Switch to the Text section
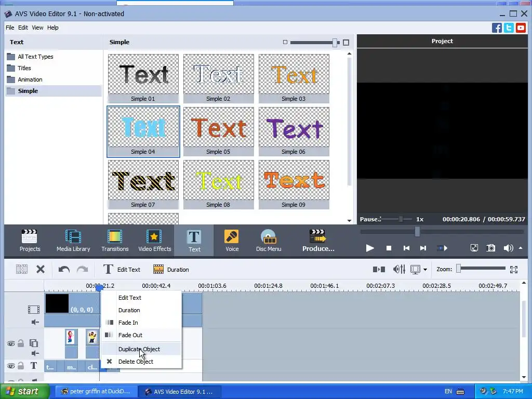This screenshot has width=532, height=399. tap(194, 241)
